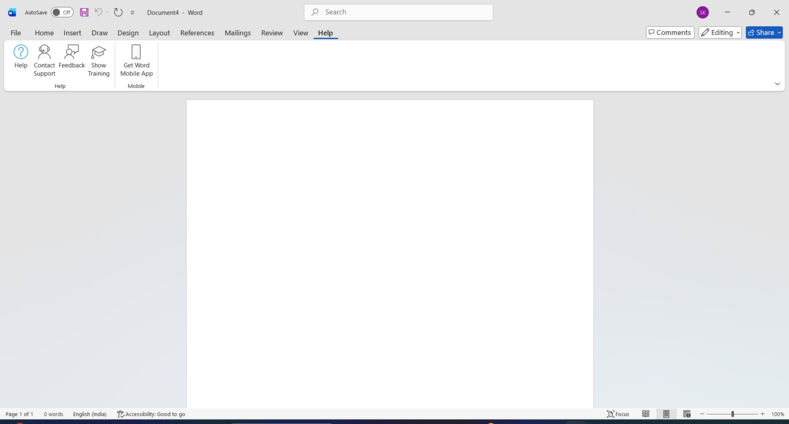Undo the last action
Viewport: 789px width, 424px height.
tap(99, 13)
